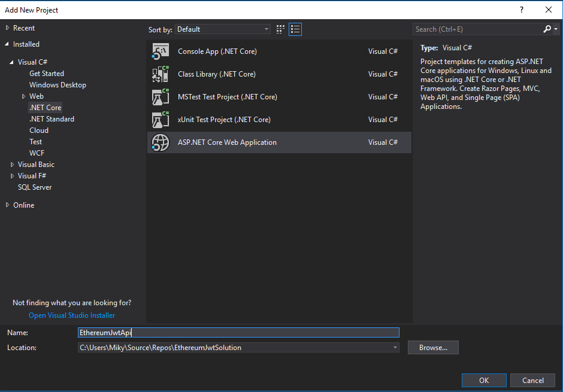The height and width of the screenshot is (392, 563).
Task: Click the Console App template icon
Action: pyautogui.click(x=161, y=51)
